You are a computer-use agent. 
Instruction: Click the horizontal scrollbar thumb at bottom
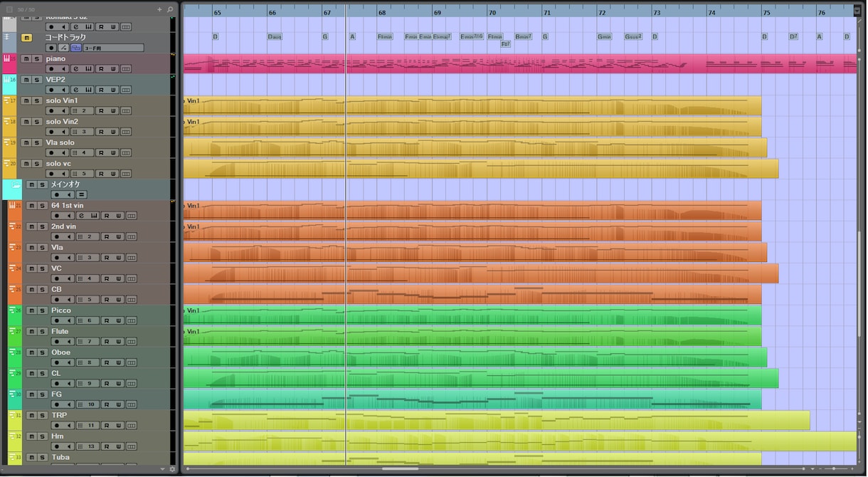click(400, 469)
